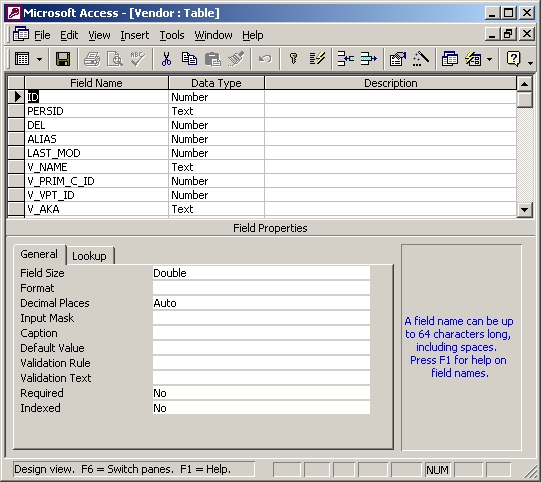This screenshot has height=482, width=541.
Task: Click the table icon beside the File menu
Action: tap(21, 35)
